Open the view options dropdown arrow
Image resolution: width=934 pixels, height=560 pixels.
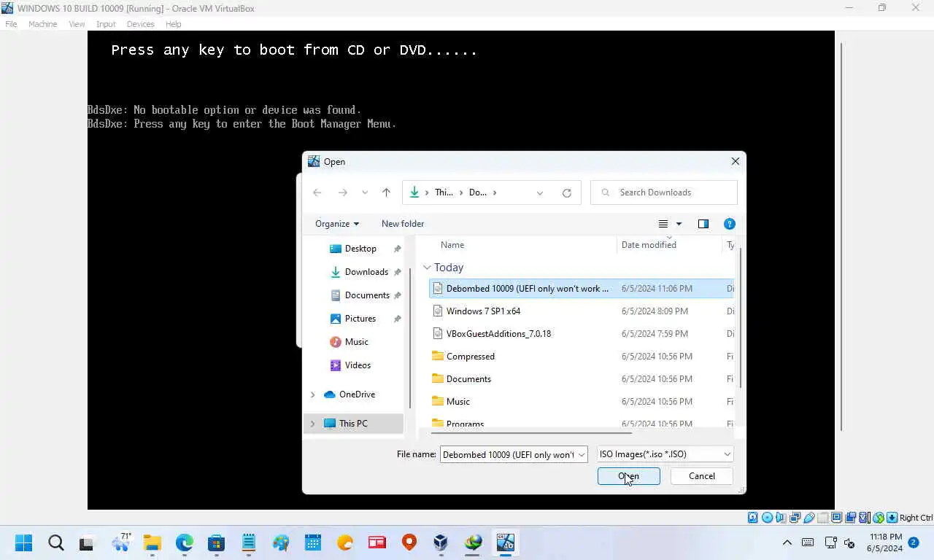(x=679, y=224)
